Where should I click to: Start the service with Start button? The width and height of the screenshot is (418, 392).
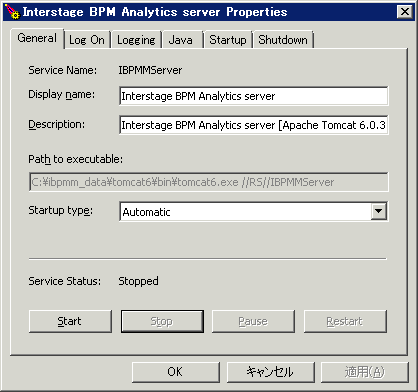point(70,321)
